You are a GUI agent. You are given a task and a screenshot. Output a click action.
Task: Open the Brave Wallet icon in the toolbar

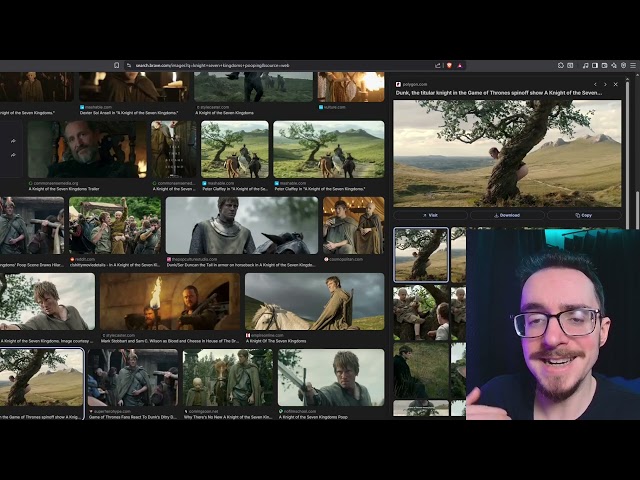point(604,65)
